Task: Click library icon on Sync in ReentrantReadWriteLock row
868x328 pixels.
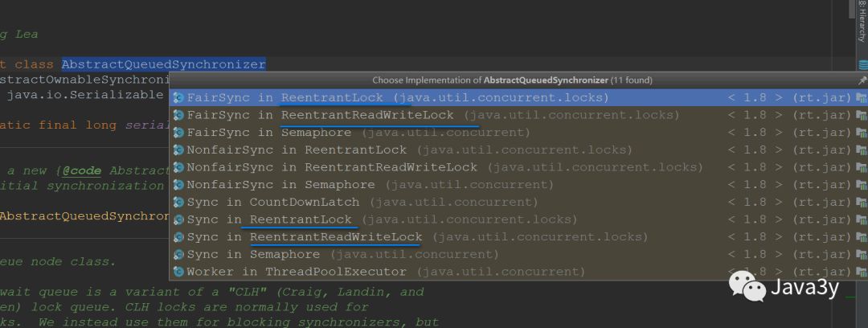Action: [x=862, y=237]
